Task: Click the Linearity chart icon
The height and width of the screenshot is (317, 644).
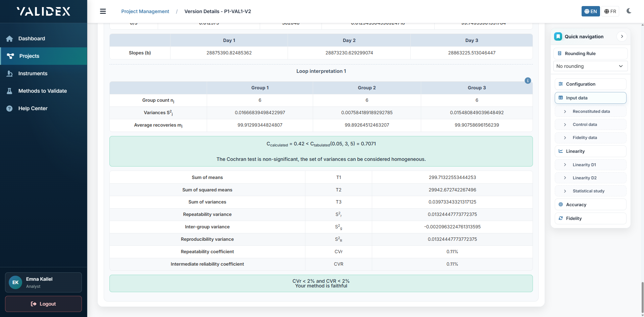Action: (x=561, y=151)
